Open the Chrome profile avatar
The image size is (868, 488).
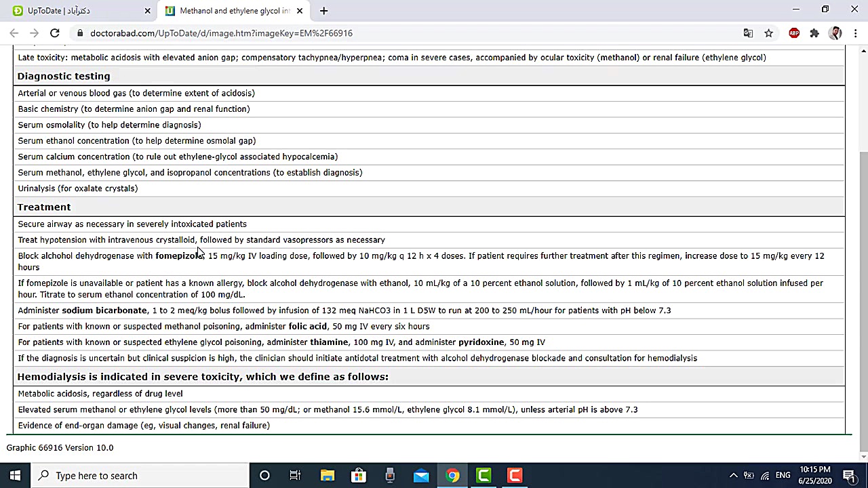835,33
